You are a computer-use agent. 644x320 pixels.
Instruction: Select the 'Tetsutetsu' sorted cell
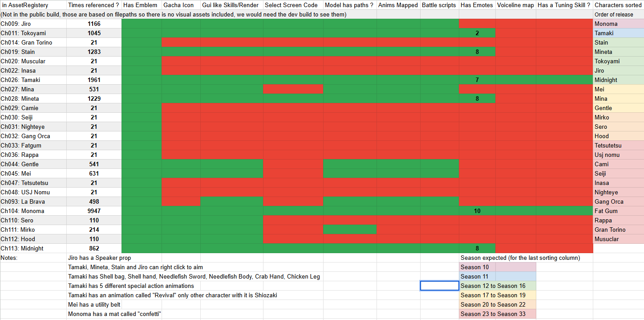click(x=618, y=145)
